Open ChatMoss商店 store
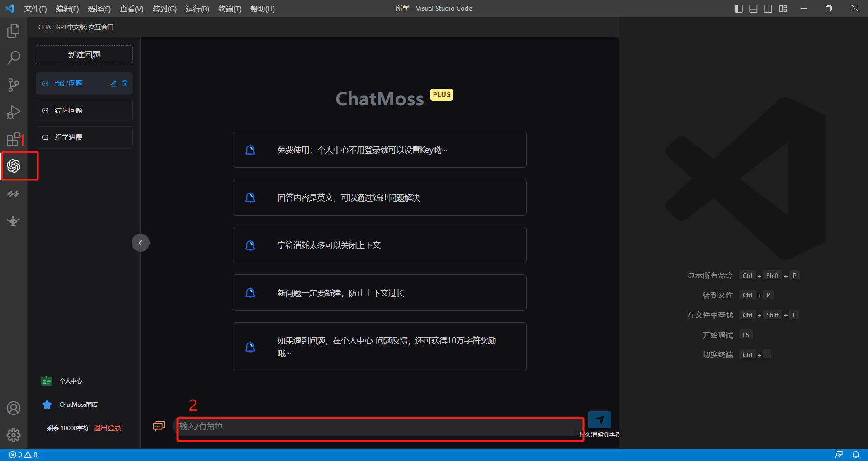Image resolution: width=868 pixels, height=461 pixels. tap(78, 405)
